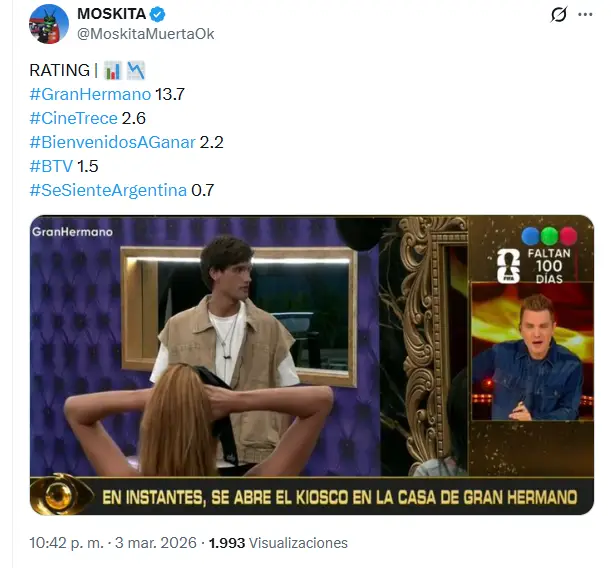The width and height of the screenshot is (611, 568).
Task: Click the golden eye Gran Hermano logo
Action: pos(60,495)
